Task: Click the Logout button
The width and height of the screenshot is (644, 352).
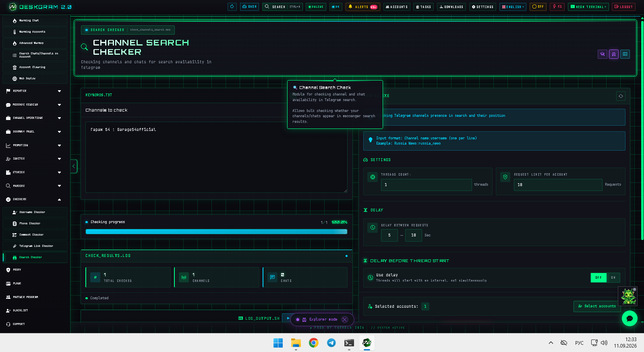Action: point(623,6)
